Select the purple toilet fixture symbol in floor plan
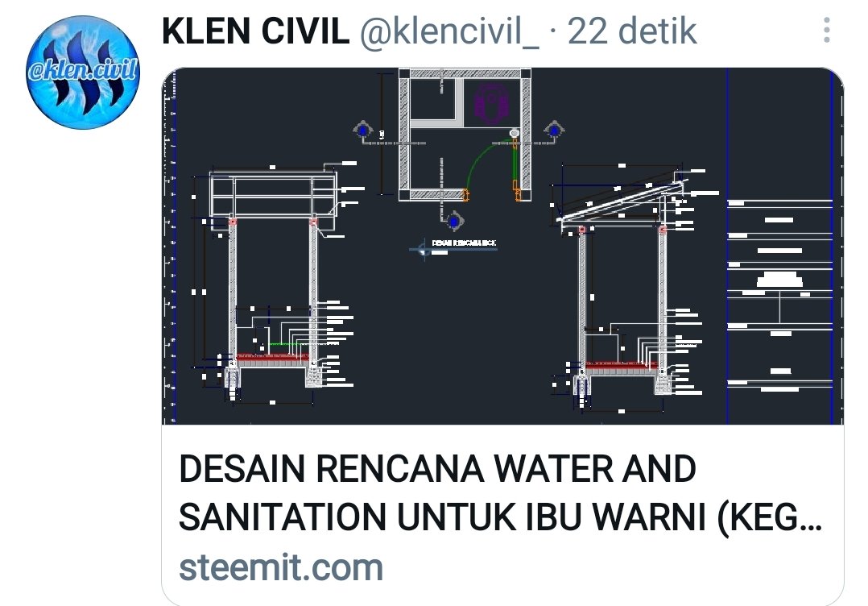The image size is (868, 606). pos(490,104)
